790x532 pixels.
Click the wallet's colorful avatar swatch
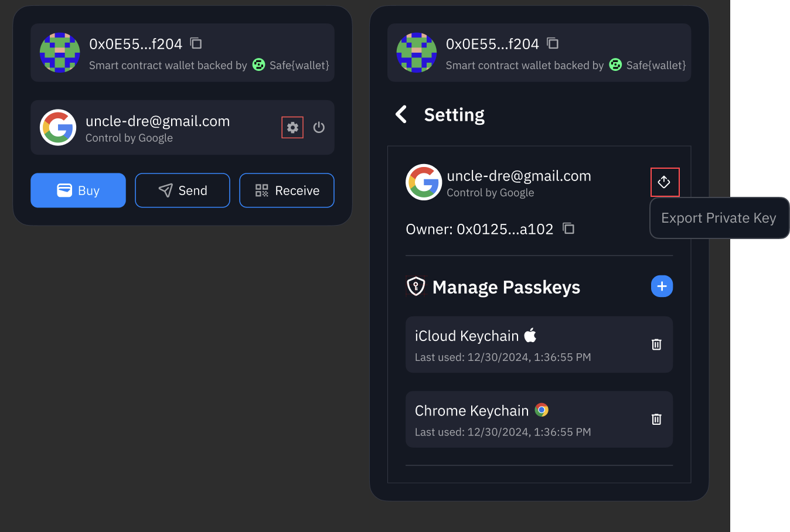[60, 53]
